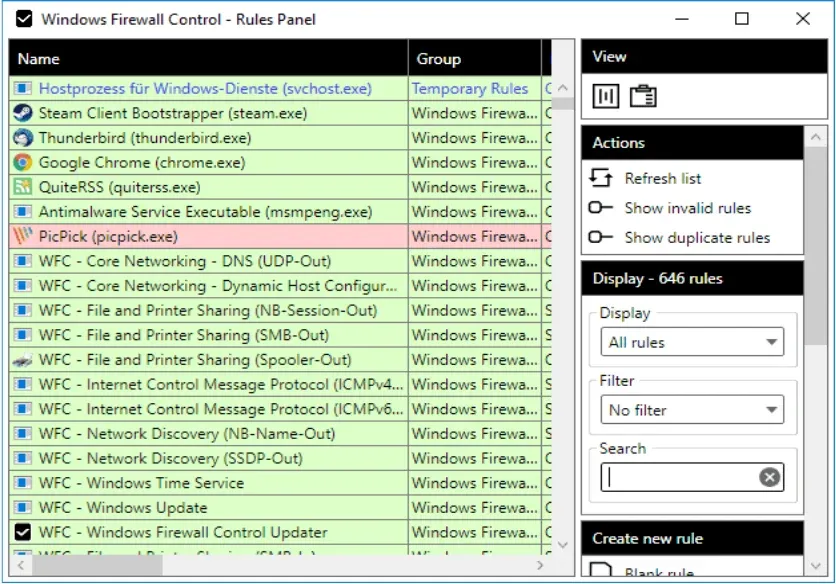Click the rules list vertical scrollbar thumb
This screenshot has width=836, height=584.
562,103
